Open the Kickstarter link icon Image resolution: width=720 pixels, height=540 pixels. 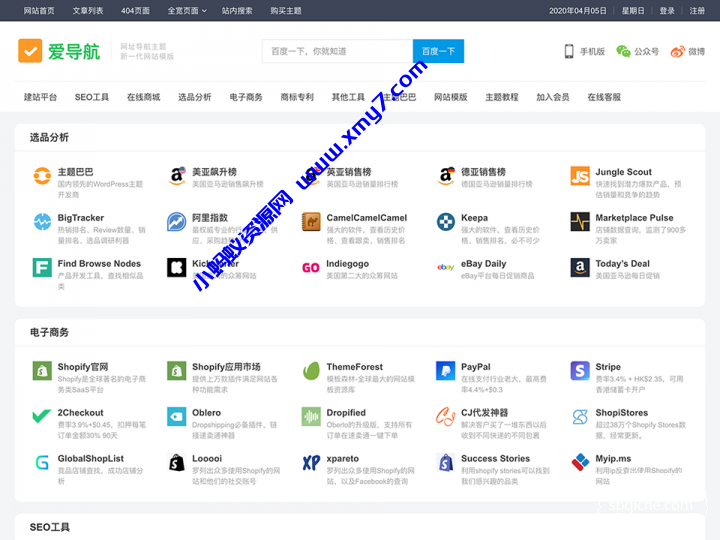[x=177, y=268]
